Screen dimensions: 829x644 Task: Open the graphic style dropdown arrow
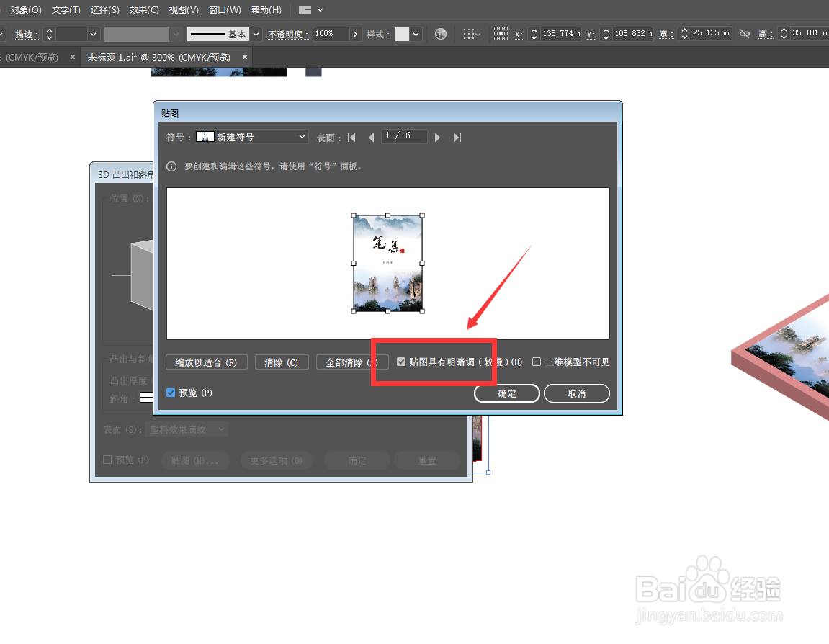click(x=416, y=35)
